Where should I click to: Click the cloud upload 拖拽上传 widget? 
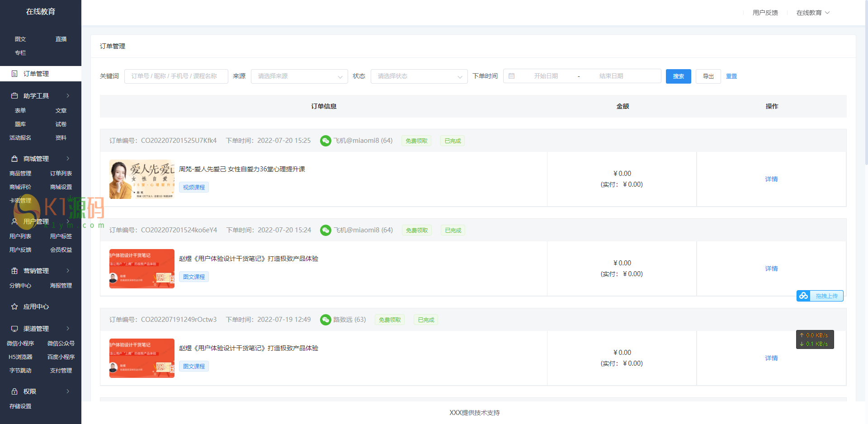tap(820, 296)
